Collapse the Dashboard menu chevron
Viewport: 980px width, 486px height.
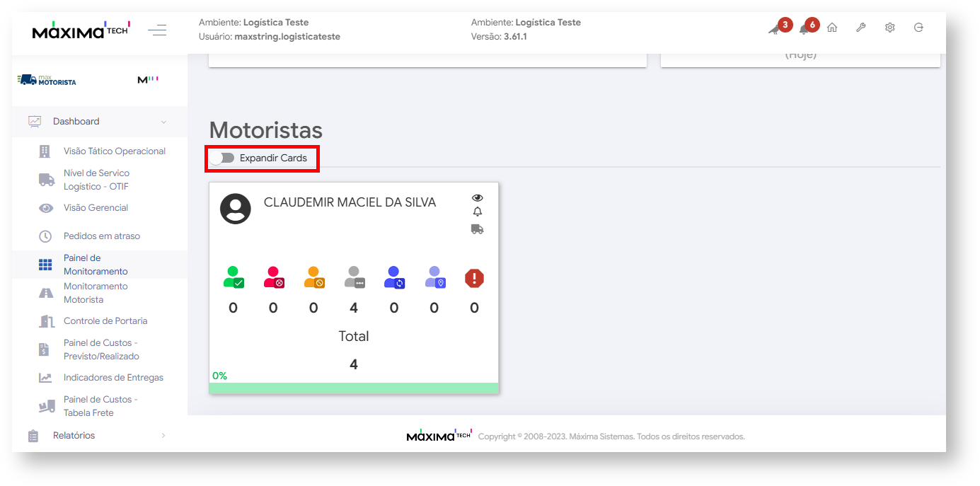pos(164,122)
